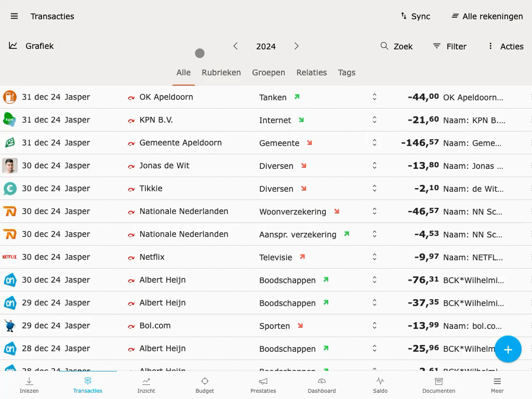
Task: Expand the Tikkie row sort arrows
Action: pyautogui.click(x=374, y=188)
